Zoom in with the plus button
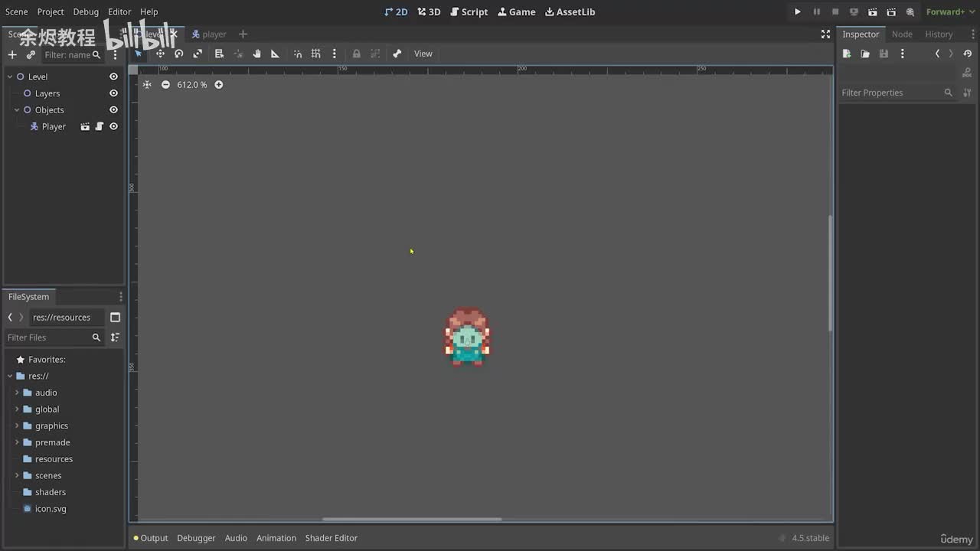This screenshot has height=551, width=980. (218, 84)
